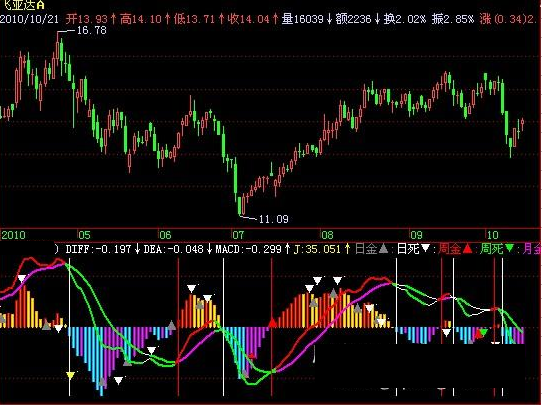Click the low price 低13.71

click(x=194, y=19)
